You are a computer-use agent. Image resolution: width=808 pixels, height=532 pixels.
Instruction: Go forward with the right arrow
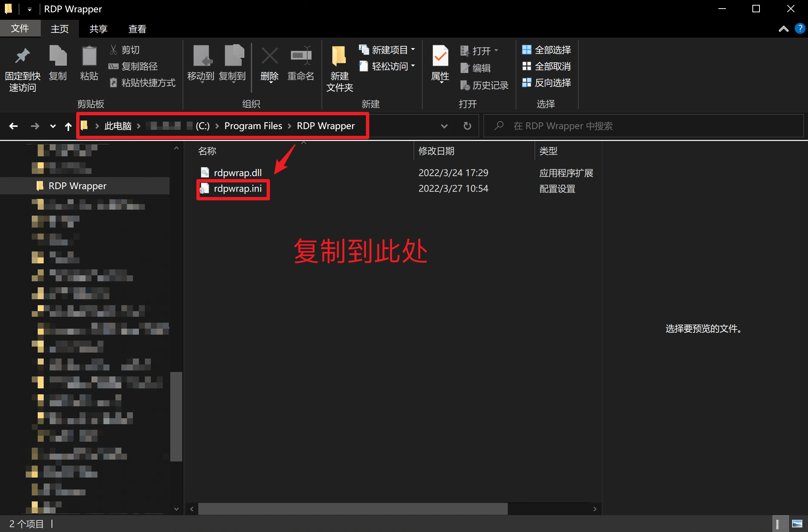click(x=35, y=126)
